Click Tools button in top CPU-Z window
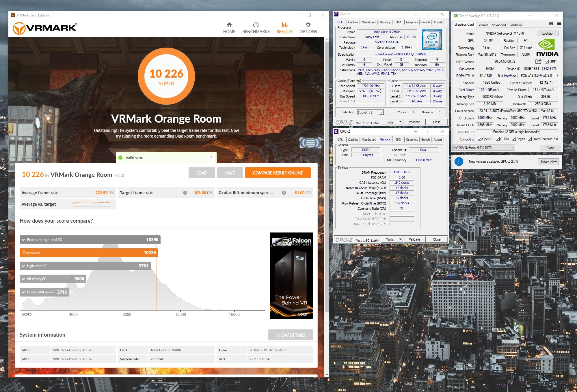 tap(390, 122)
